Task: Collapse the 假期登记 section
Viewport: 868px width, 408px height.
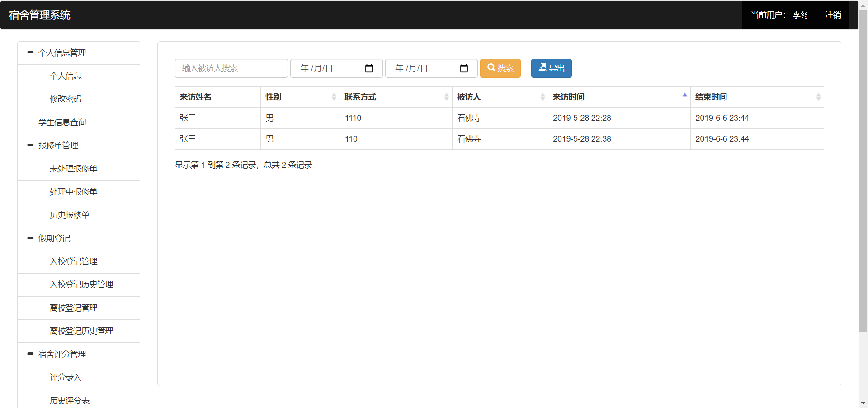Action: tap(30, 238)
